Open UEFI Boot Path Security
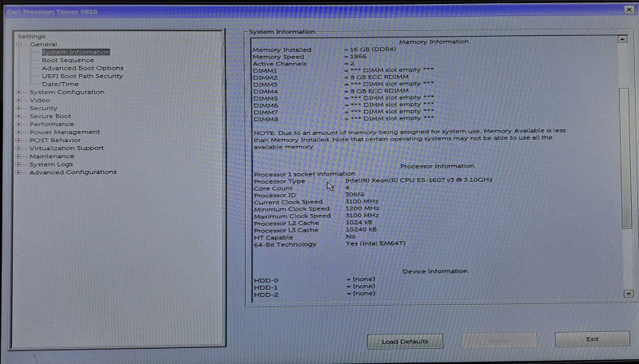The image size is (639, 364). pos(82,76)
